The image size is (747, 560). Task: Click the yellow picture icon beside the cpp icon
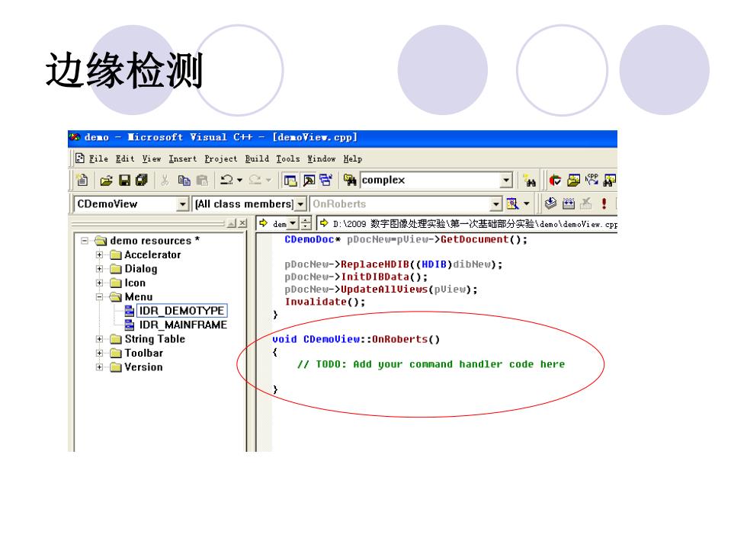coord(573,180)
